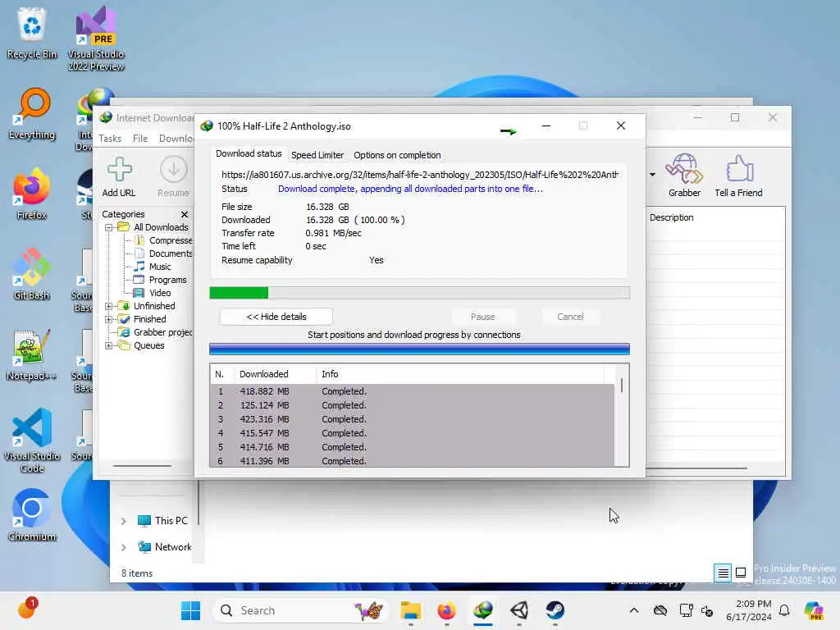The width and height of the screenshot is (840, 630).
Task: Launch Chromium from the desktop
Action: (32, 515)
